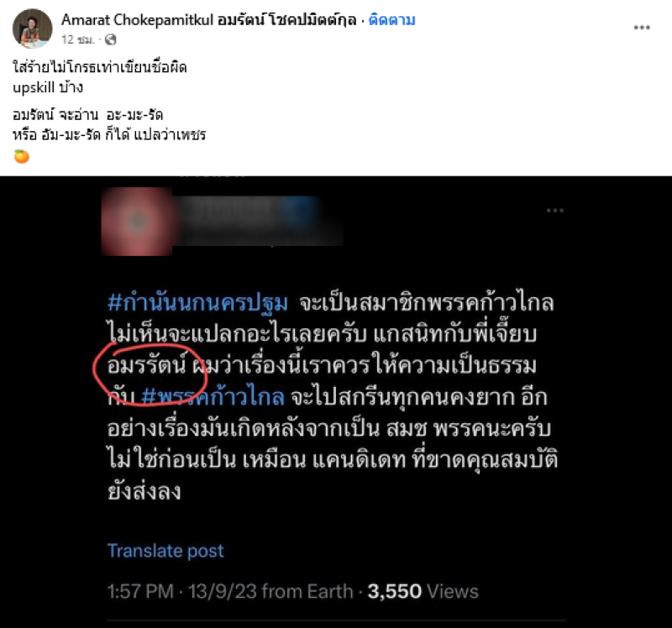Open the 12 ชม. post timestamp
The image size is (672, 628).
point(77,39)
